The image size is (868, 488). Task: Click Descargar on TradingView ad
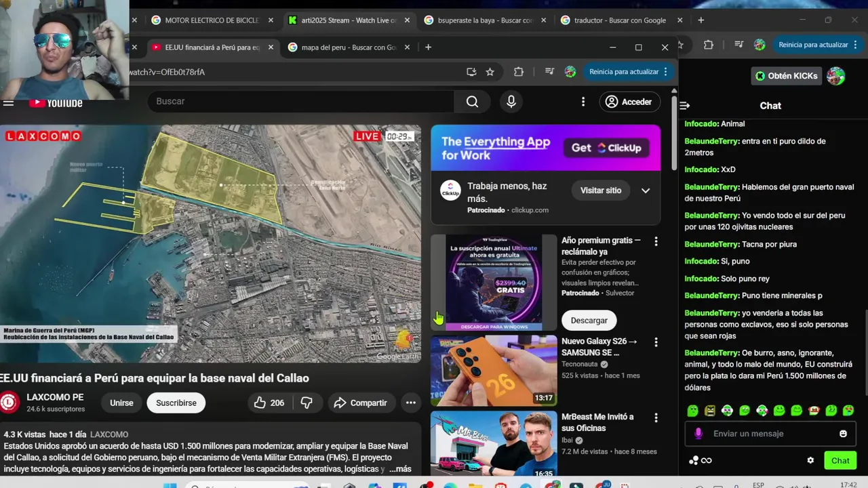[x=589, y=321]
